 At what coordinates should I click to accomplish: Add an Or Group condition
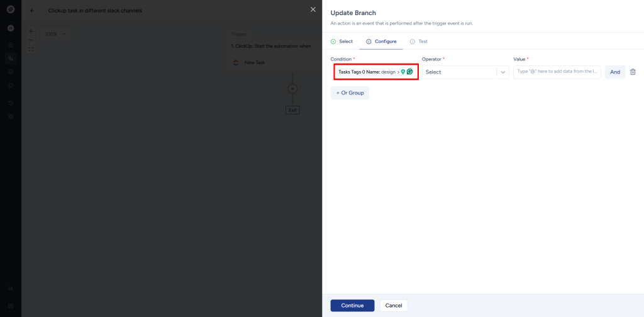tap(350, 92)
